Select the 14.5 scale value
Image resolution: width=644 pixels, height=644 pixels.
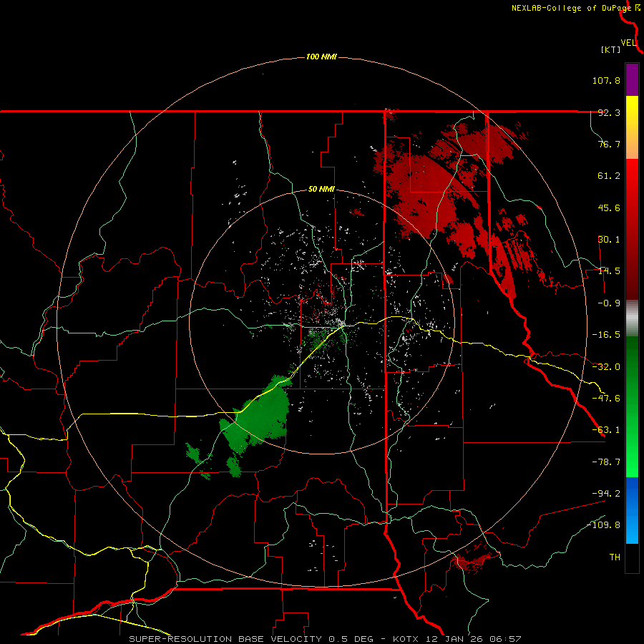click(609, 271)
